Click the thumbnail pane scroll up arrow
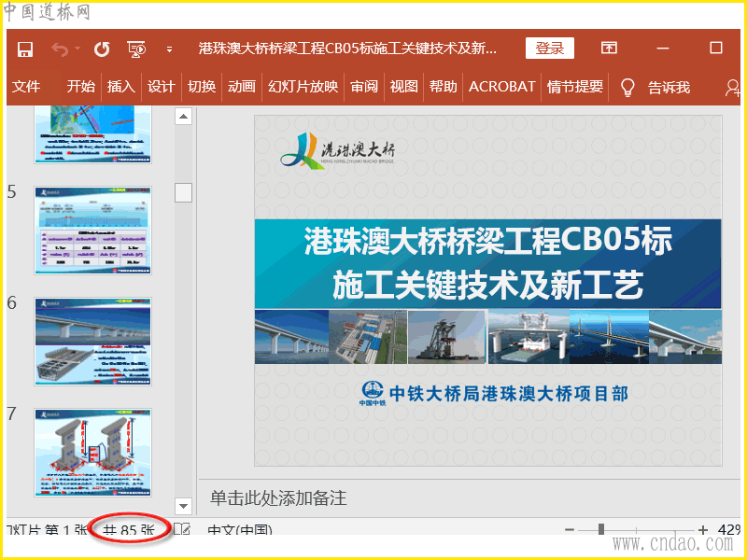 click(183, 116)
